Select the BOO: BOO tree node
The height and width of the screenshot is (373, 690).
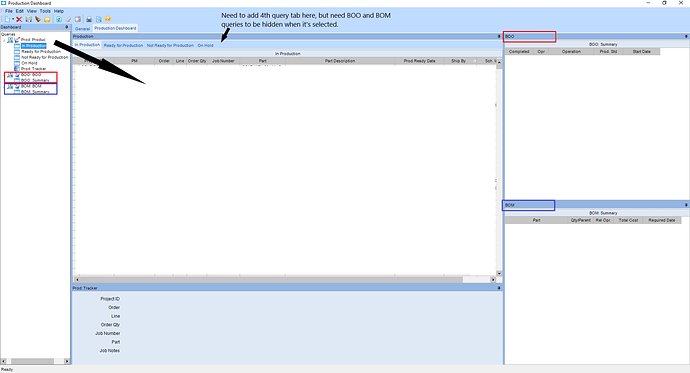[x=31, y=75]
